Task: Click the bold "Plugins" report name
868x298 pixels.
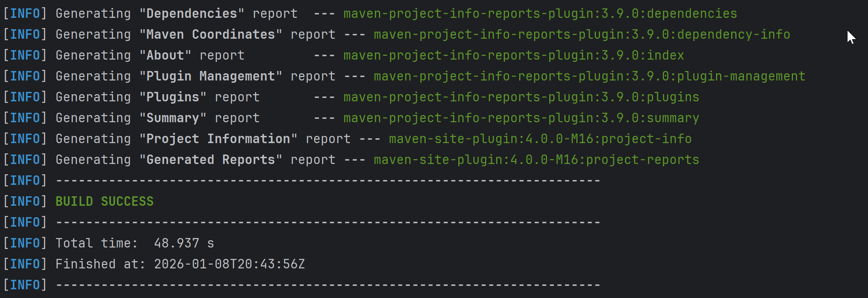Action: click(172, 97)
